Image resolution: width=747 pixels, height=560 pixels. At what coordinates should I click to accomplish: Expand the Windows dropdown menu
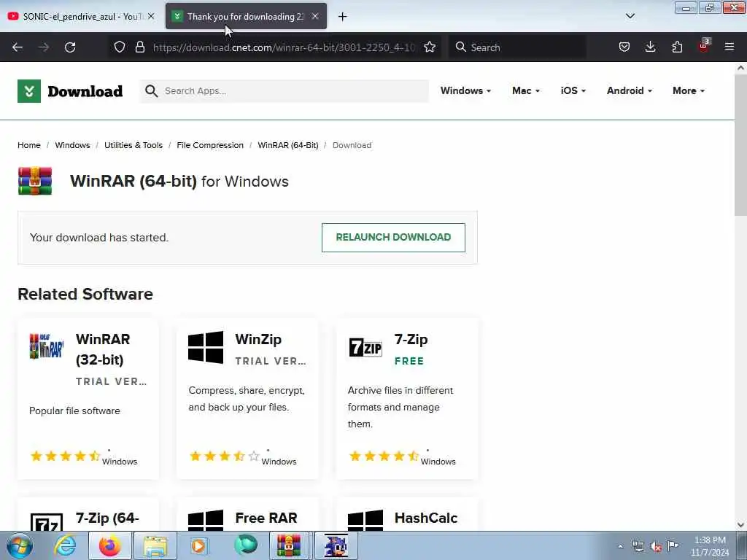(x=465, y=90)
